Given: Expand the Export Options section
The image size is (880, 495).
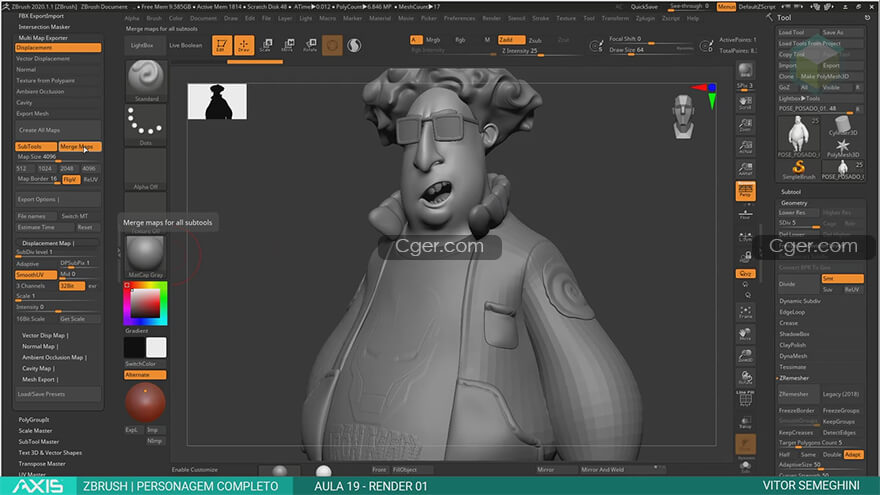Looking at the screenshot, I should pyautogui.click(x=58, y=199).
